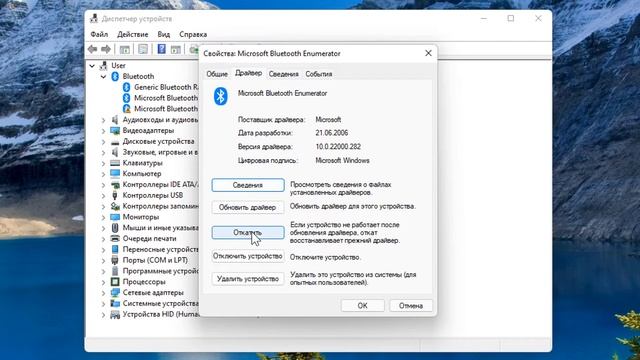Open the Действие menu
Image resolution: width=640 pixels, height=360 pixels.
[133, 34]
